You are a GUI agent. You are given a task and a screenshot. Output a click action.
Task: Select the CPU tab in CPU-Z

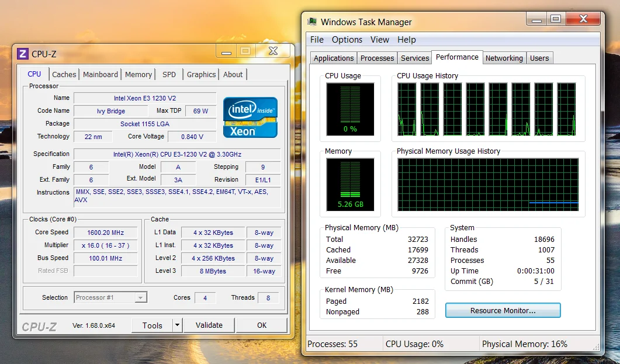click(34, 74)
